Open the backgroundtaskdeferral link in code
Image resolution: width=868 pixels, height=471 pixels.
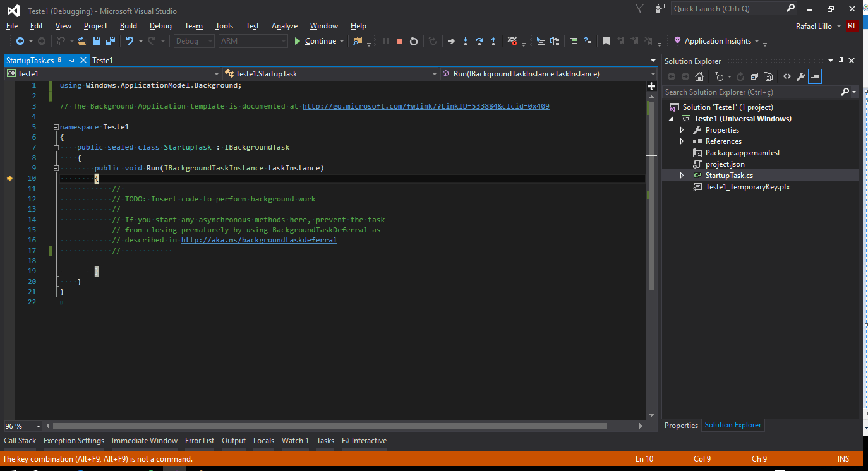tap(259, 241)
